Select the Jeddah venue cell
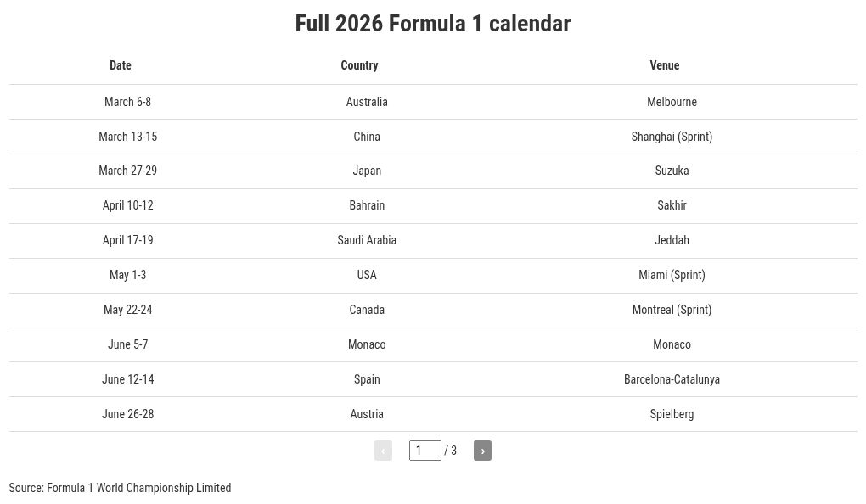Image resolution: width=866 pixels, height=504 pixels. (x=672, y=240)
